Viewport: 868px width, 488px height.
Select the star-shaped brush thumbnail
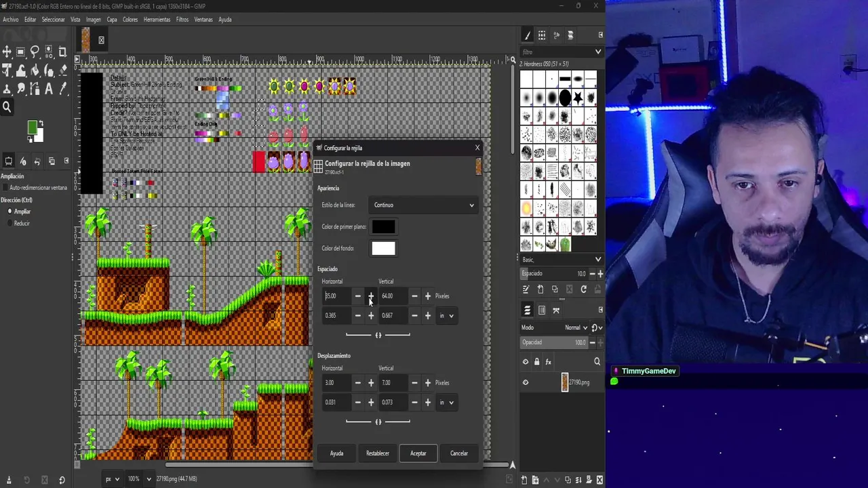coord(578,99)
